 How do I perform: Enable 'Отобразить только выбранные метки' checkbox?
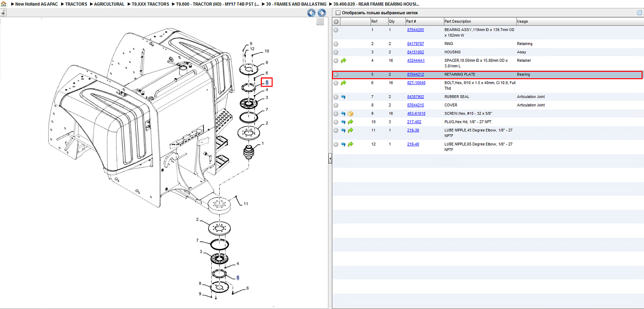click(338, 13)
